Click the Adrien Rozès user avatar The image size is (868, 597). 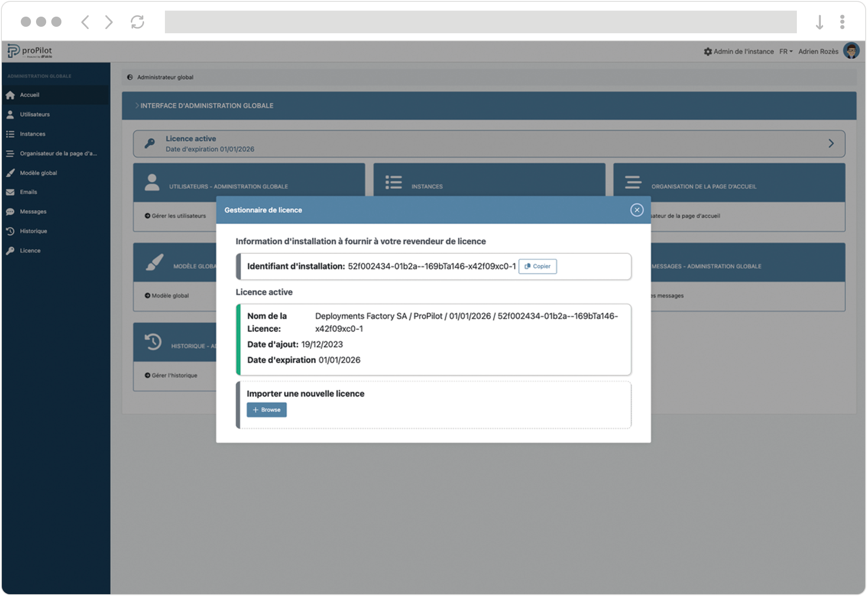tap(850, 51)
